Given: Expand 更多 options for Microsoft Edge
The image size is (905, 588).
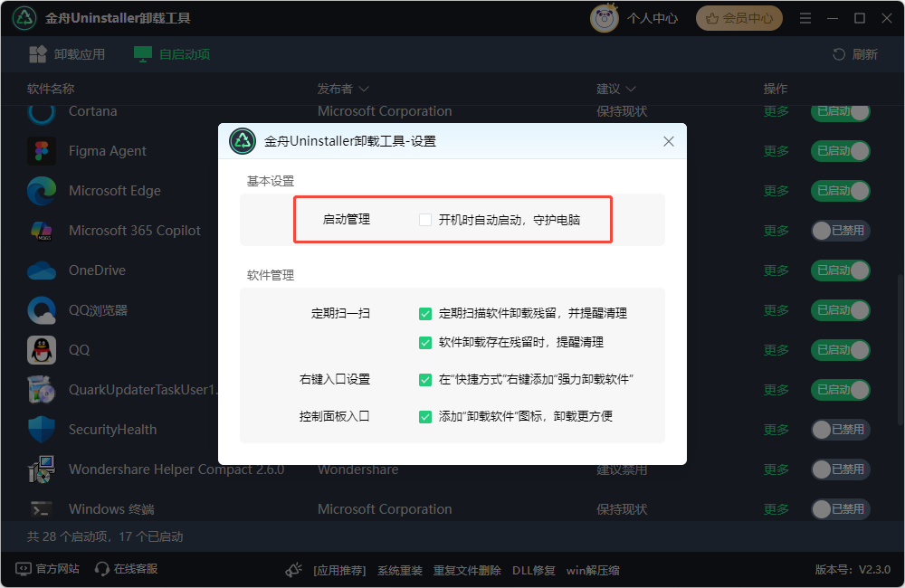Looking at the screenshot, I should pos(776,191).
